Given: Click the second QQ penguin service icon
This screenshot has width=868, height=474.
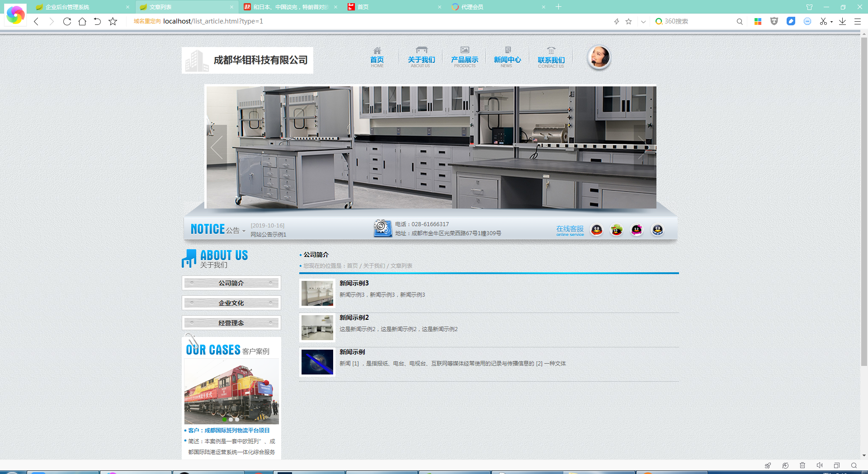Looking at the screenshot, I should pos(617,230).
